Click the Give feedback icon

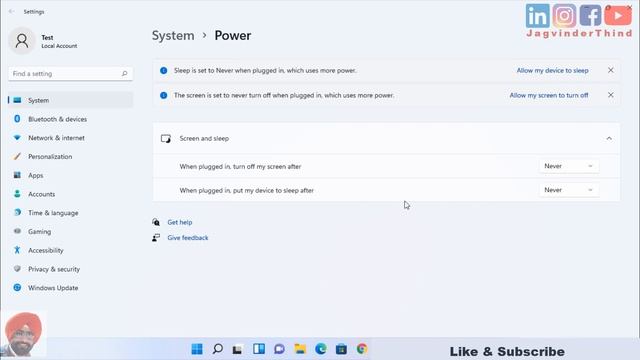tap(156, 238)
